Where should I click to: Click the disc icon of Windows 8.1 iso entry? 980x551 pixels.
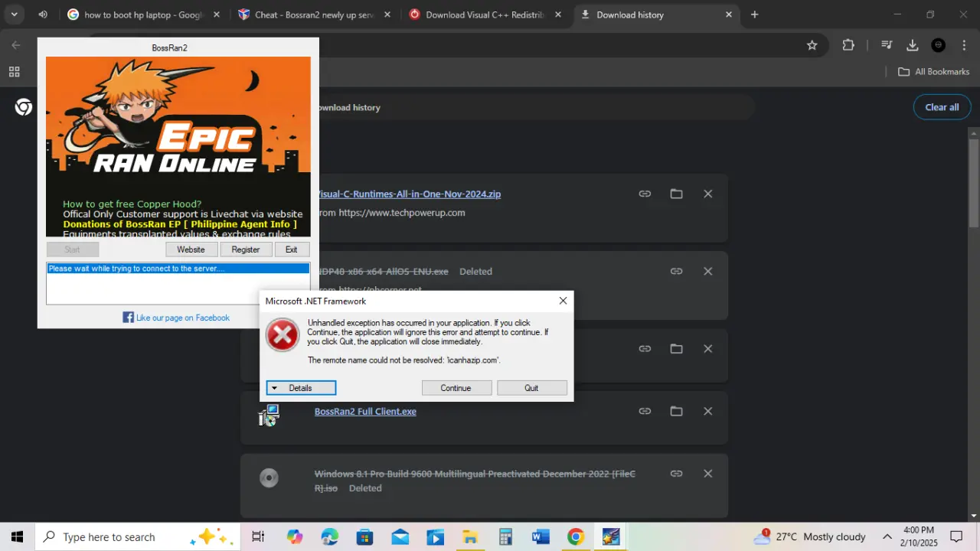pos(269,478)
